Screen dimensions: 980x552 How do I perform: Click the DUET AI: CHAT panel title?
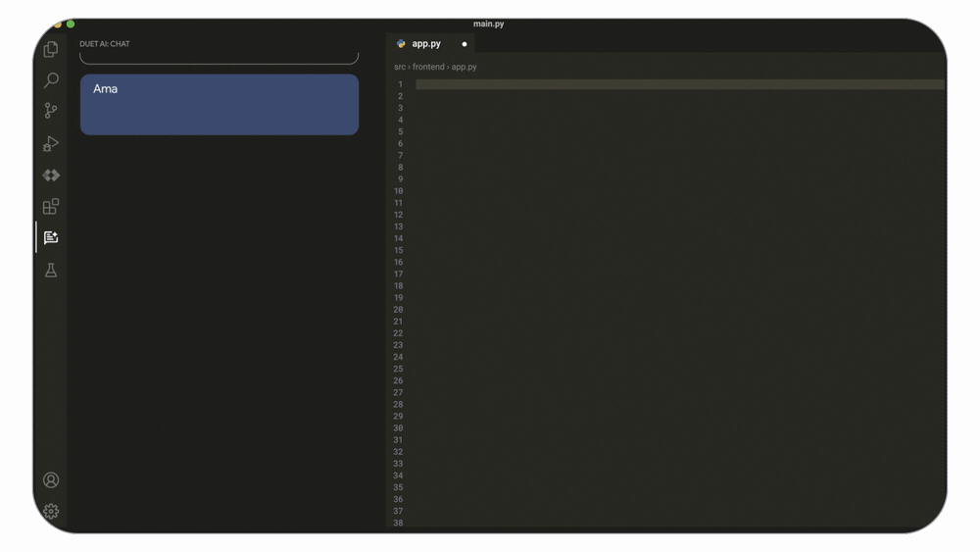(x=105, y=44)
